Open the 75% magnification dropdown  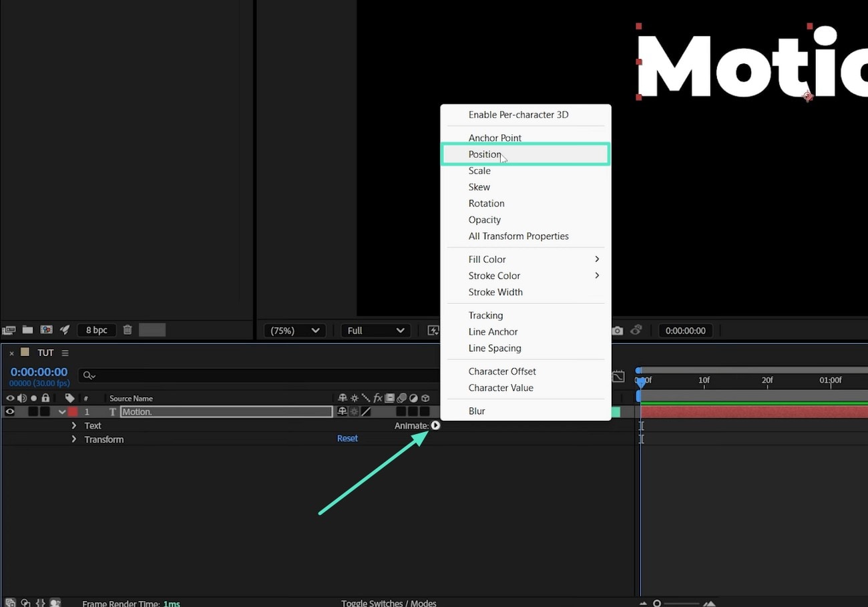pyautogui.click(x=294, y=331)
